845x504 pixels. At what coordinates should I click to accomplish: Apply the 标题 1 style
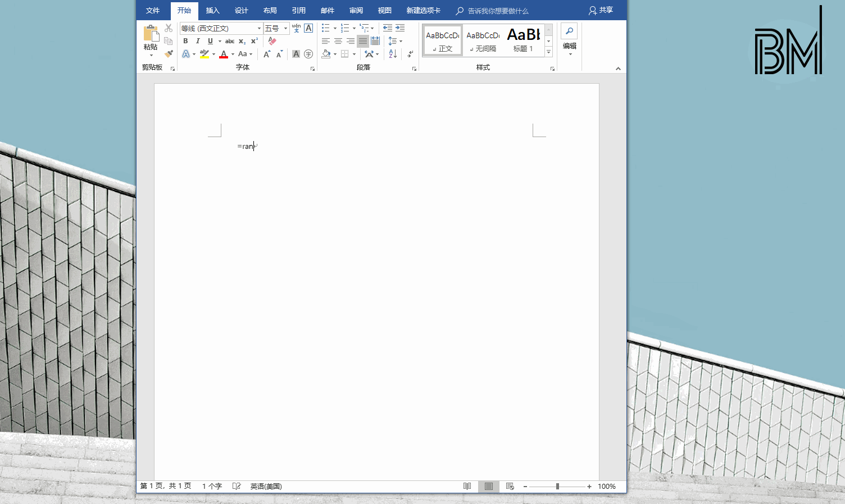pos(523,40)
